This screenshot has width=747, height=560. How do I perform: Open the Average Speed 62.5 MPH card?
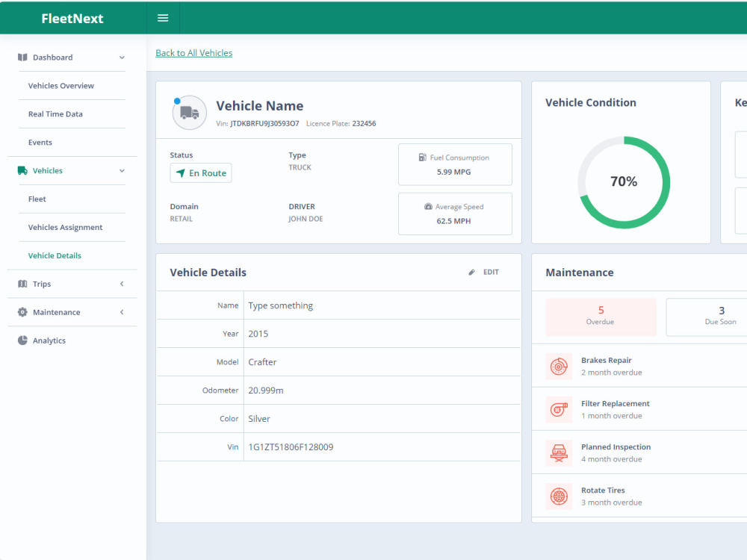[x=455, y=214]
